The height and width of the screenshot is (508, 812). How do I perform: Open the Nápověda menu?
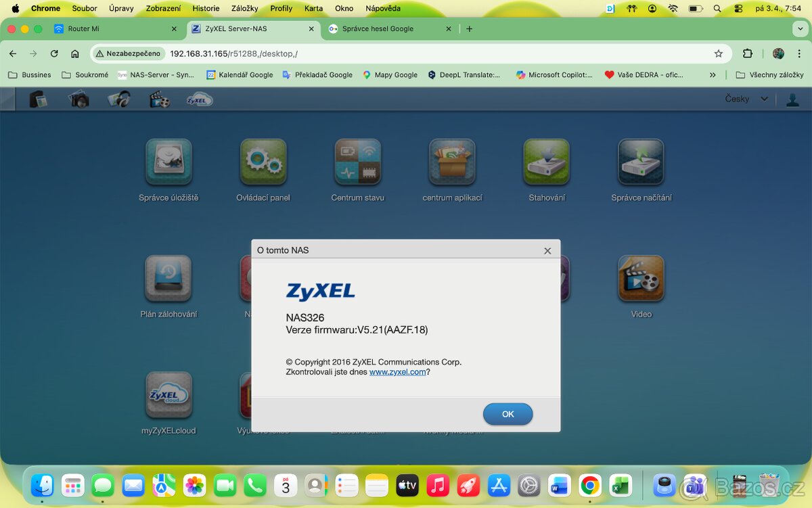click(x=383, y=9)
